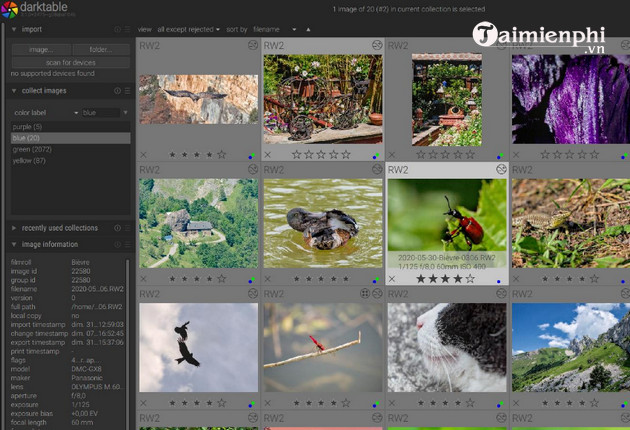
Task: Expand the recently used collections panel
Action: tap(15, 228)
